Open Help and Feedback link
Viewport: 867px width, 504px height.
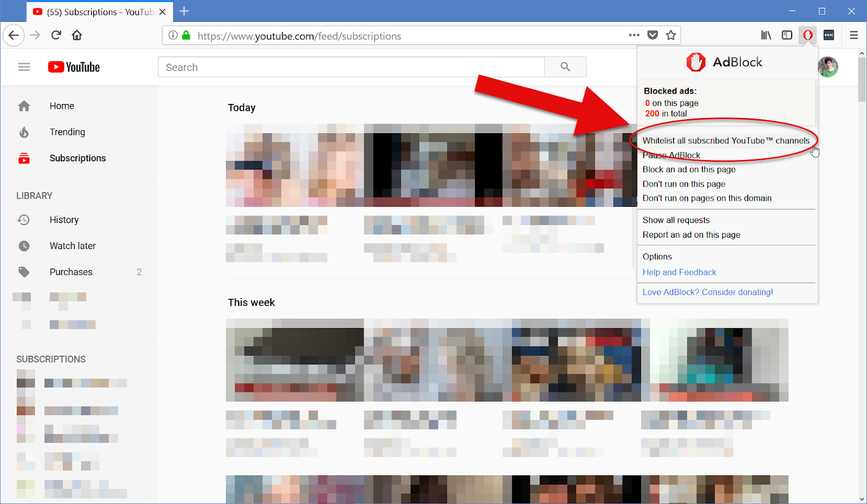(680, 272)
